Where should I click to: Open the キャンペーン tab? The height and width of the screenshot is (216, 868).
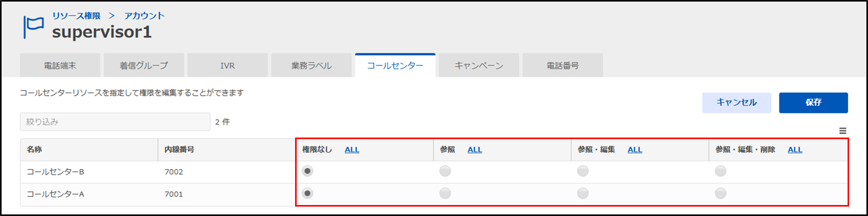click(479, 65)
